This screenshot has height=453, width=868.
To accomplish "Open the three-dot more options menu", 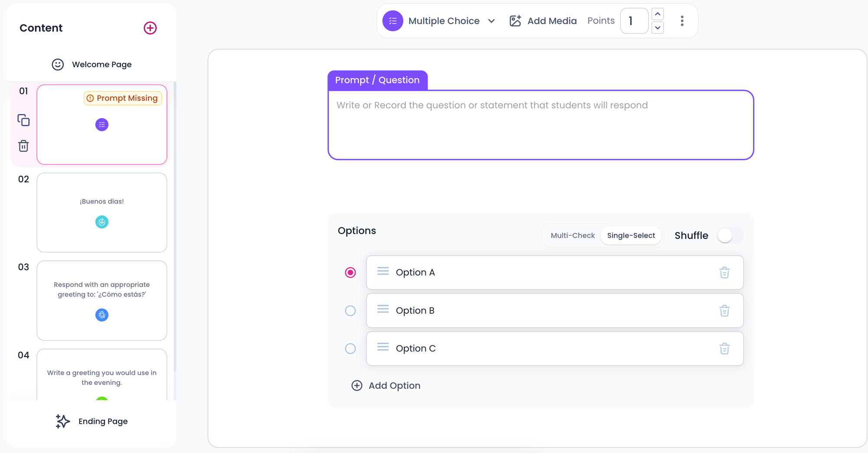I will tap(682, 21).
